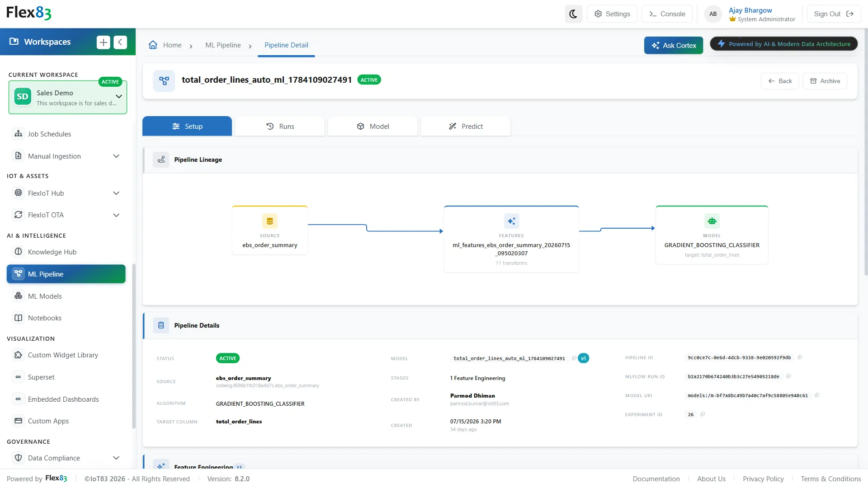
Task: Switch to the Runs tab
Action: point(280,127)
